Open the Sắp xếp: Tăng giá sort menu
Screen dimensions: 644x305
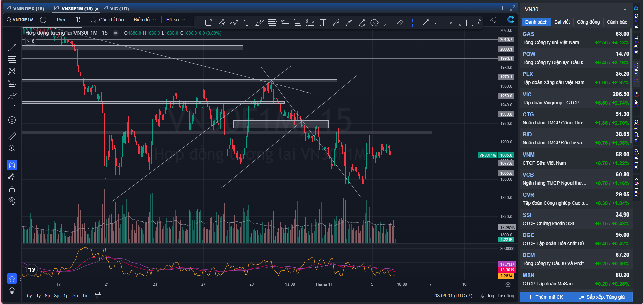pos(602,297)
